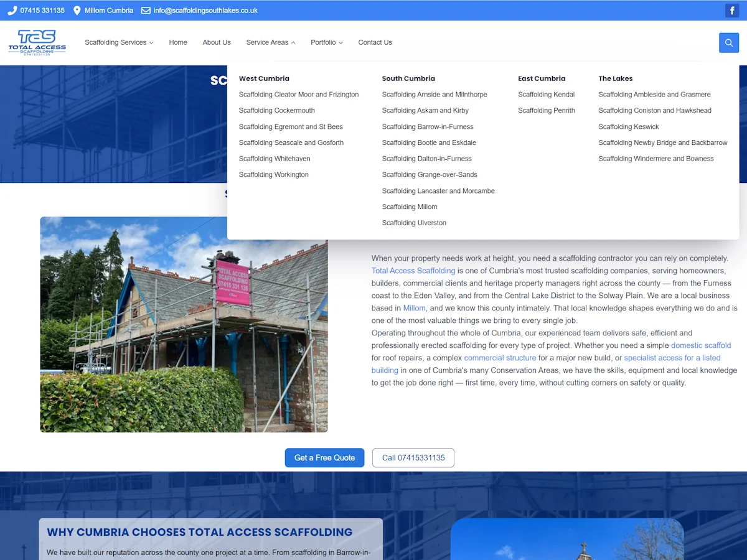This screenshot has width=747, height=560.
Task: Open Scaffolding Kendal
Action: coord(546,95)
